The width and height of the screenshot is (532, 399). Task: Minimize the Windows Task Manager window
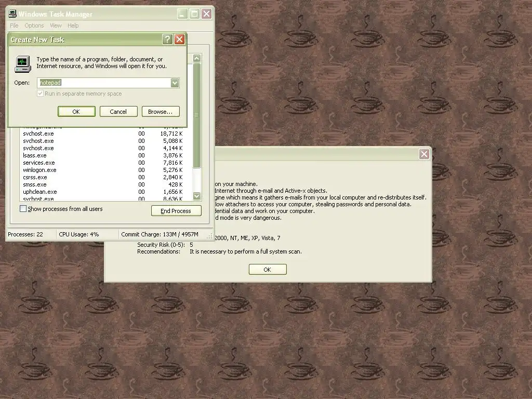[x=182, y=14]
